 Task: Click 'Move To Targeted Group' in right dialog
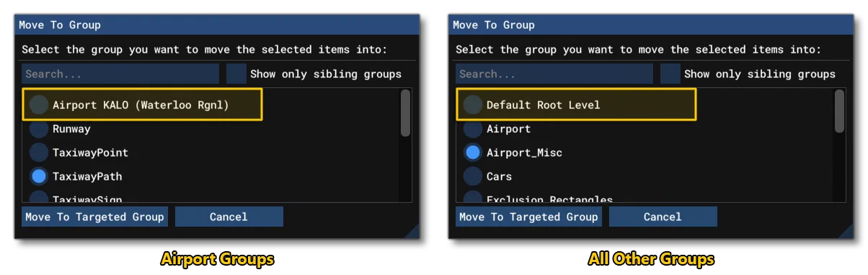pyautogui.click(x=528, y=217)
